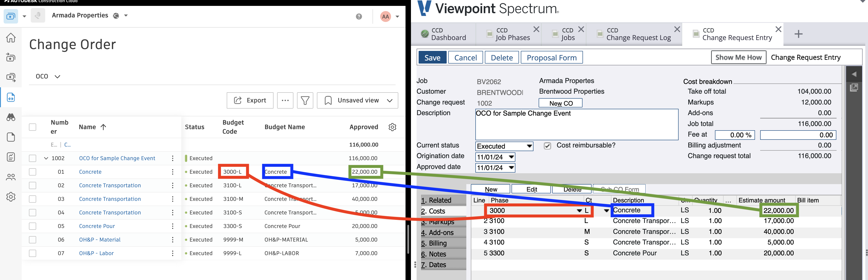
Task: Open the row menu for OCO for Sample Change Event
Action: [172, 158]
